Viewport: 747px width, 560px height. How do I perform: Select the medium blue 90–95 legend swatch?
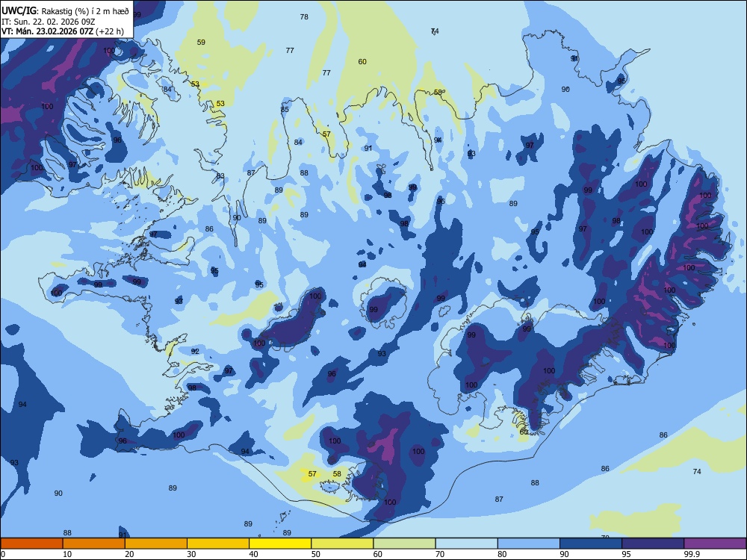pos(591,544)
